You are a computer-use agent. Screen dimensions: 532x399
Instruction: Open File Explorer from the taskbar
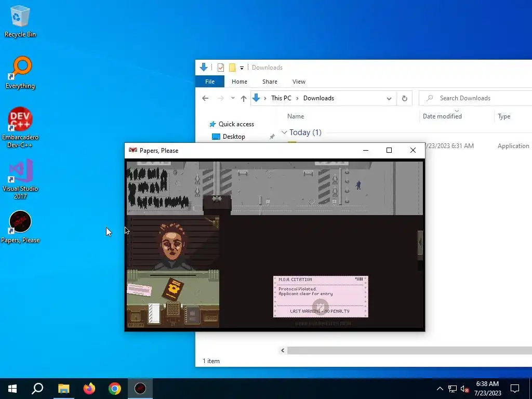click(x=63, y=389)
